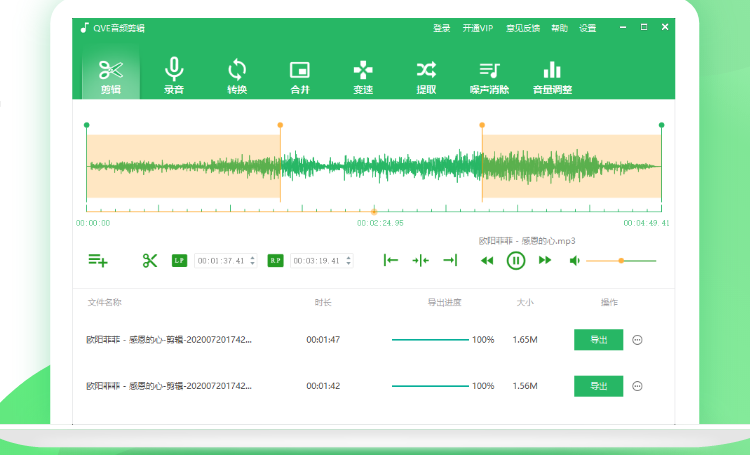Click the add file list icon
750x455 pixels.
98,261
